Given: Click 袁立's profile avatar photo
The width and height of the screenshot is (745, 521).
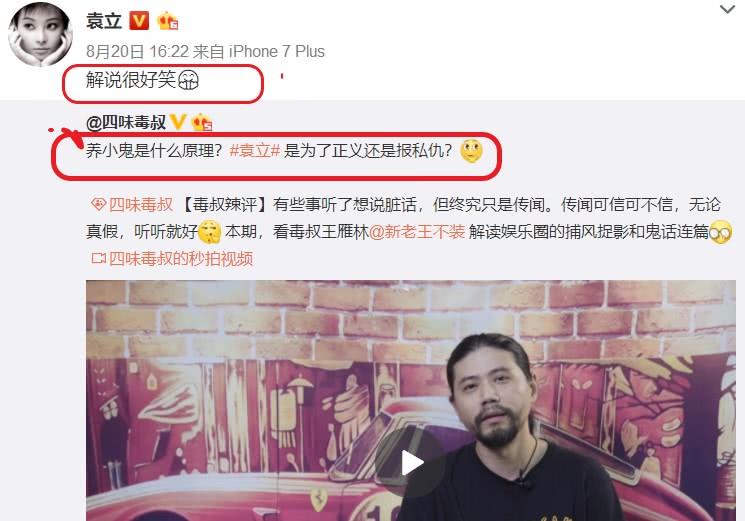Looking at the screenshot, I should pos(40,34).
